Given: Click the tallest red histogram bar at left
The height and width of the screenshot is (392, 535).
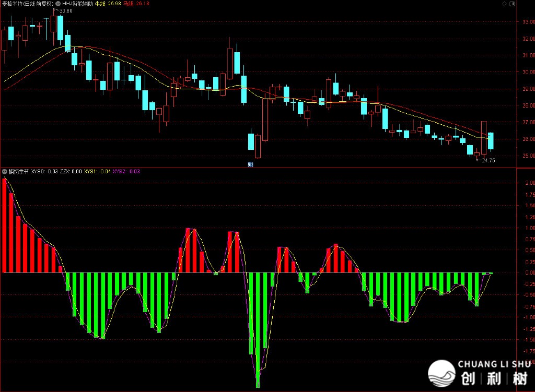Looking at the screenshot, I should tap(5, 225).
